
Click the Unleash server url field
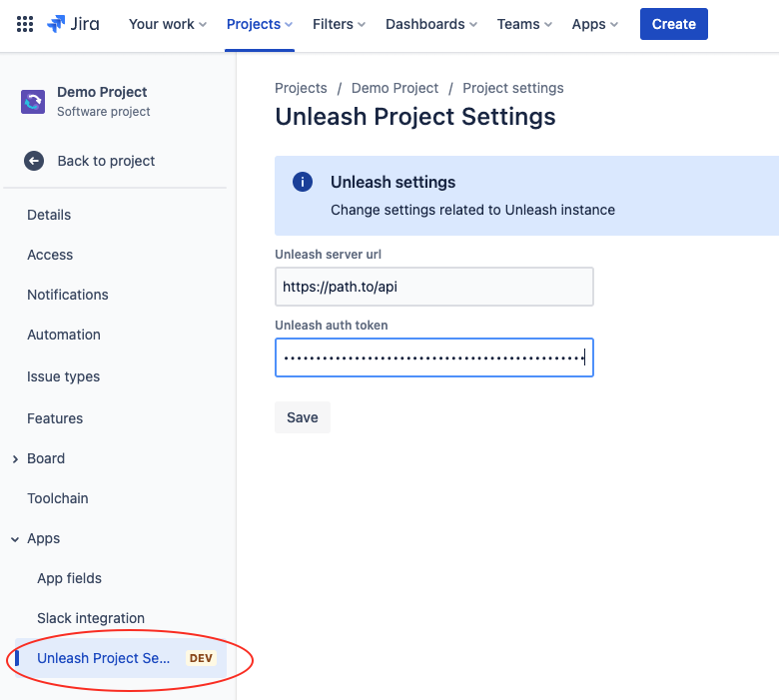tap(433, 287)
